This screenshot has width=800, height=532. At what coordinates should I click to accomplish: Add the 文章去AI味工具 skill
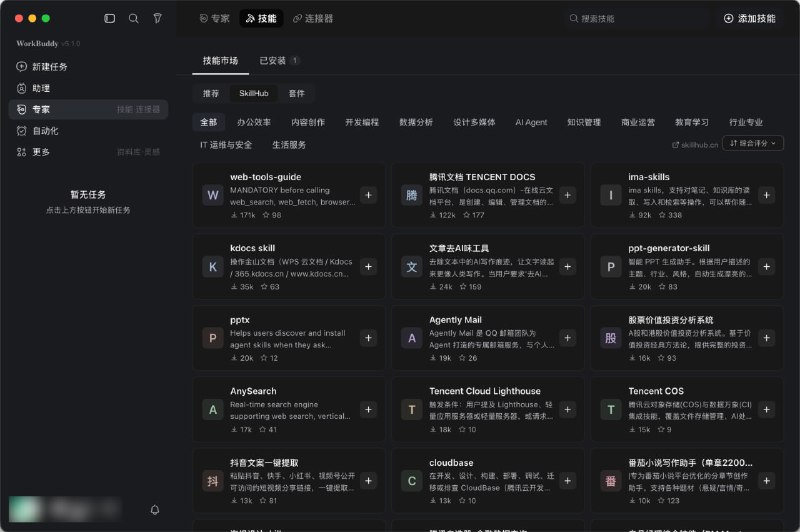point(567,267)
